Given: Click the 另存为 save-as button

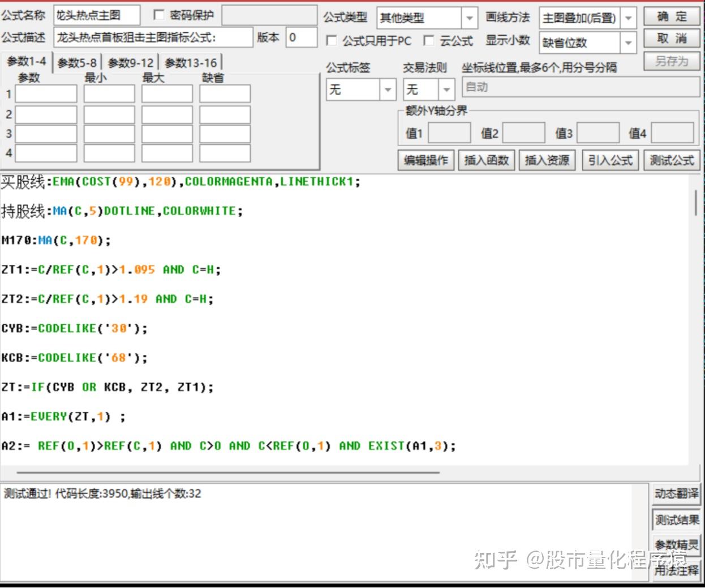Looking at the screenshot, I should tap(672, 61).
